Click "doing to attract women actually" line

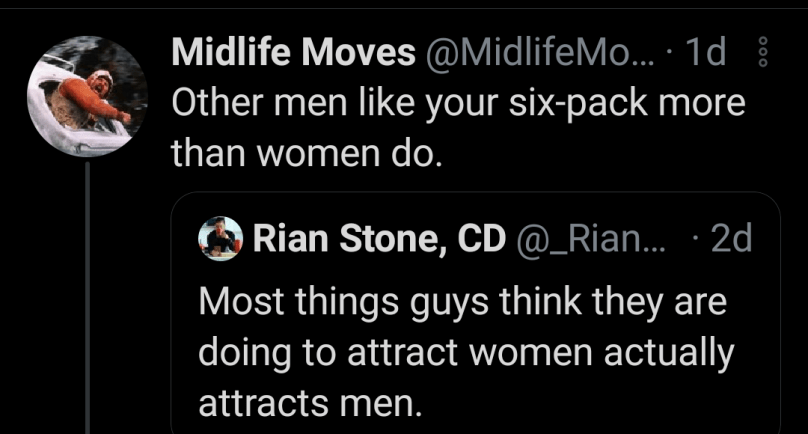coord(466,353)
